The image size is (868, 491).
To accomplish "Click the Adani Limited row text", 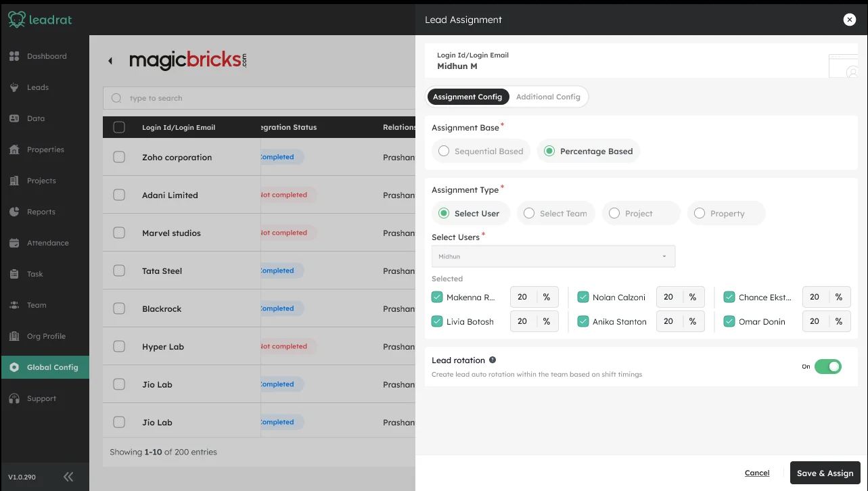I will coord(170,195).
